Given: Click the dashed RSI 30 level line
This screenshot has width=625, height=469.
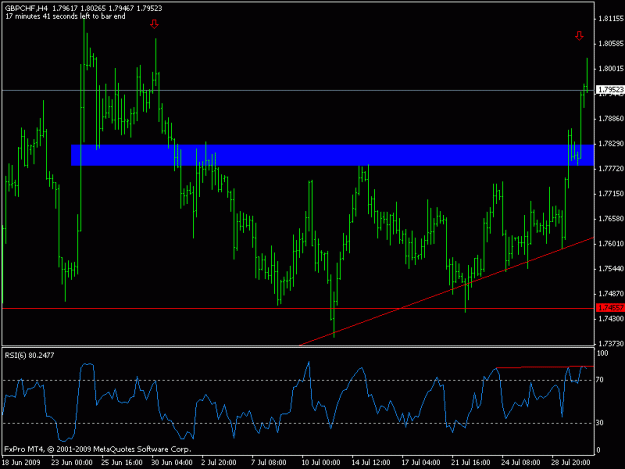Looking at the screenshot, I should (x=298, y=423).
